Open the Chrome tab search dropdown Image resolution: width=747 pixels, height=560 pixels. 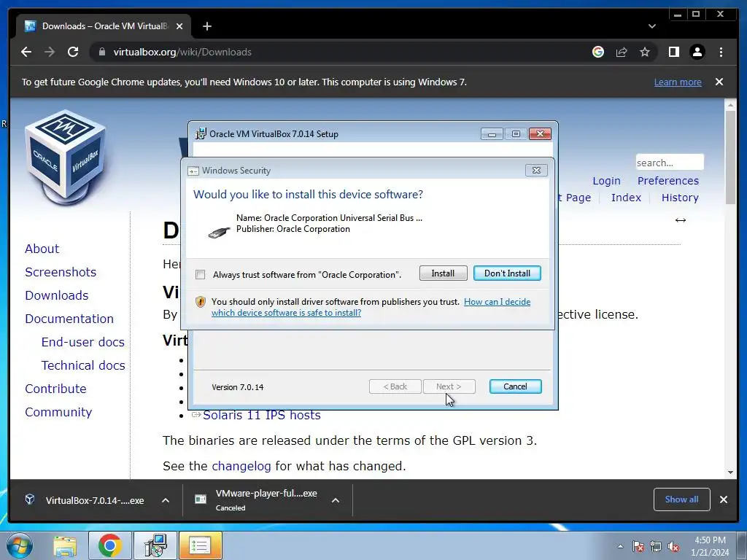pos(651,26)
